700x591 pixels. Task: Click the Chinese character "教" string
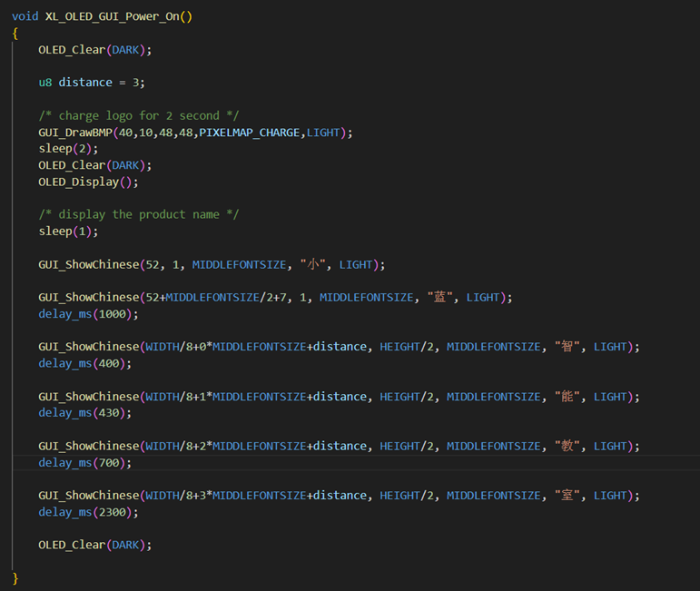[x=567, y=446]
